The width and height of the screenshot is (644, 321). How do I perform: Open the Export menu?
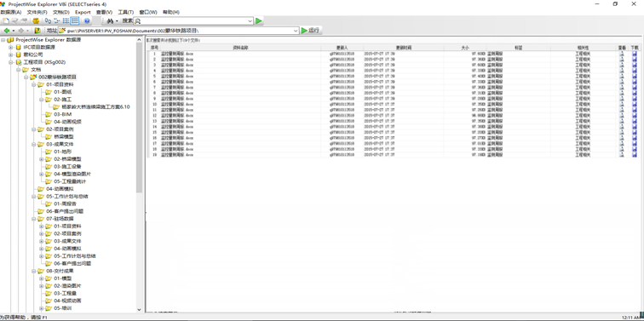[83, 12]
